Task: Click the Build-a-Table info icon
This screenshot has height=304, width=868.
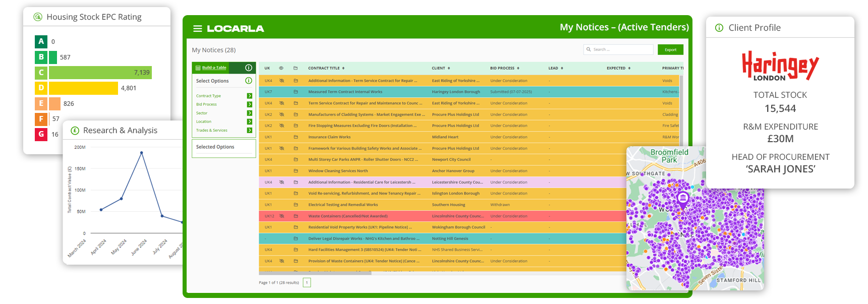Action: pyautogui.click(x=249, y=68)
